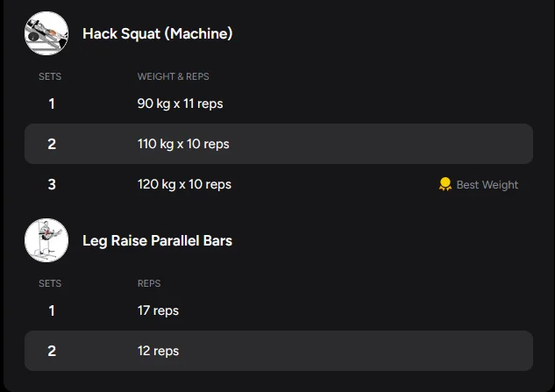
Task: Click the Leg Raise Parallel Bars title
Action: 157,241
